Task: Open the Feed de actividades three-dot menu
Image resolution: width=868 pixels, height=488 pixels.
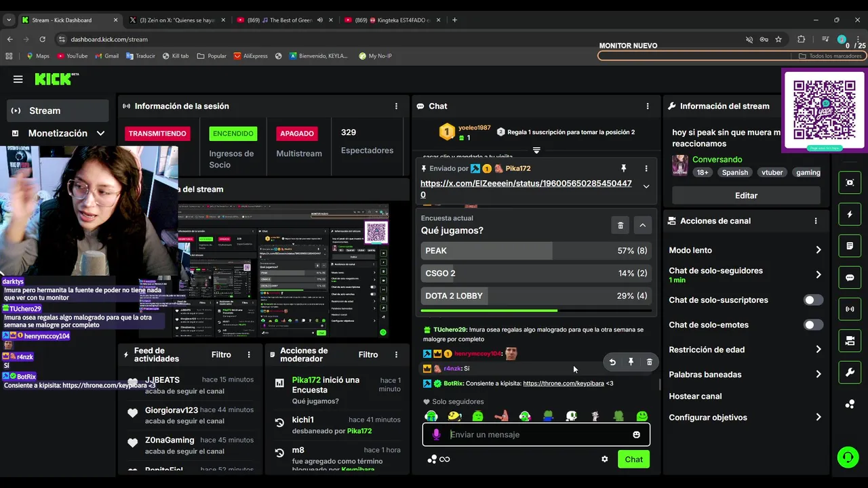Action: 249,354
